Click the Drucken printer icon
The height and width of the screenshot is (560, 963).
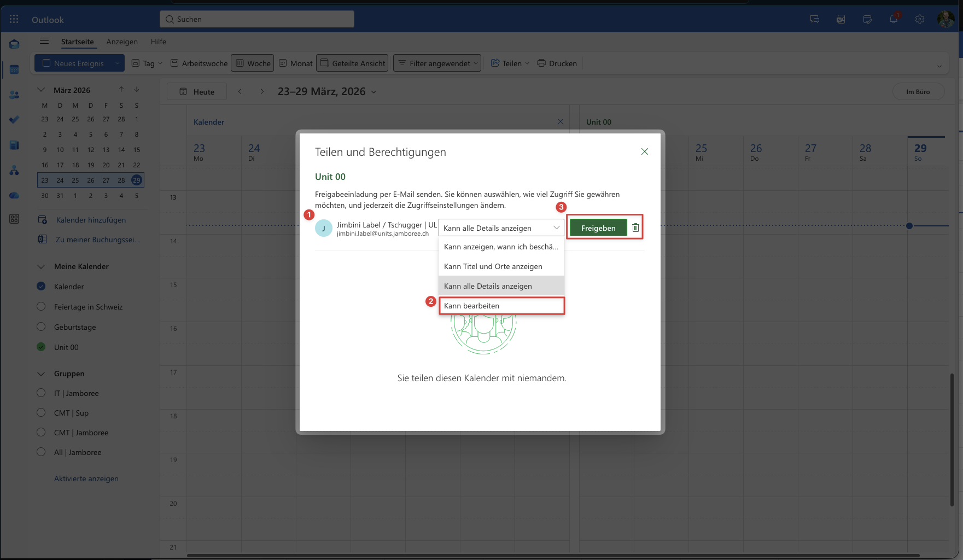click(x=541, y=63)
